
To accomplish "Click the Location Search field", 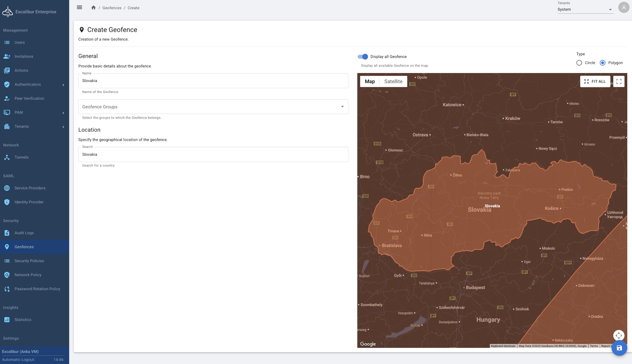I will (x=213, y=155).
